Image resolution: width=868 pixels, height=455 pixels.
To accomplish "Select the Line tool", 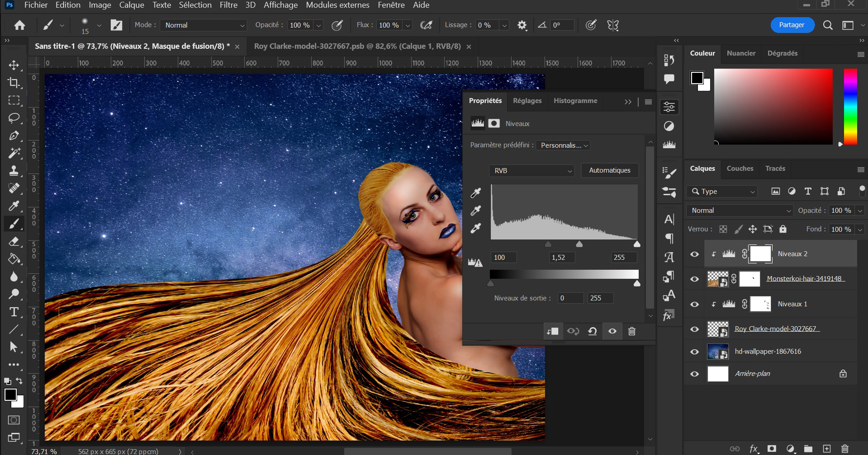I will (14, 329).
